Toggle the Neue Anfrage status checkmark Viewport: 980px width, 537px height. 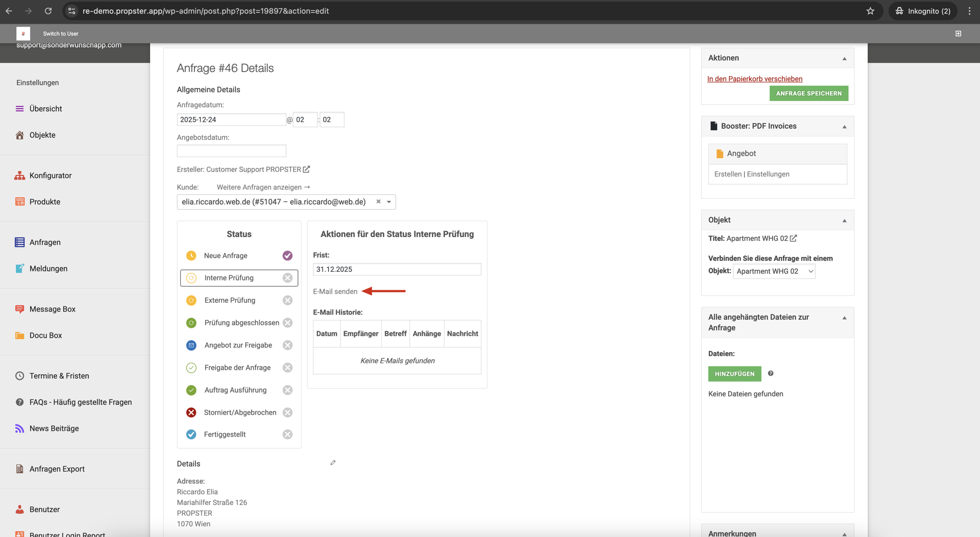pyautogui.click(x=287, y=255)
